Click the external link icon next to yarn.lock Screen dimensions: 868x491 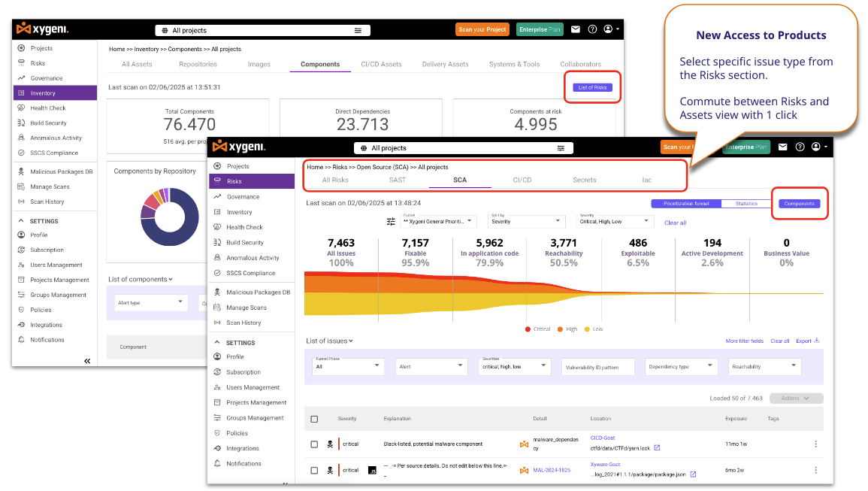(x=657, y=448)
